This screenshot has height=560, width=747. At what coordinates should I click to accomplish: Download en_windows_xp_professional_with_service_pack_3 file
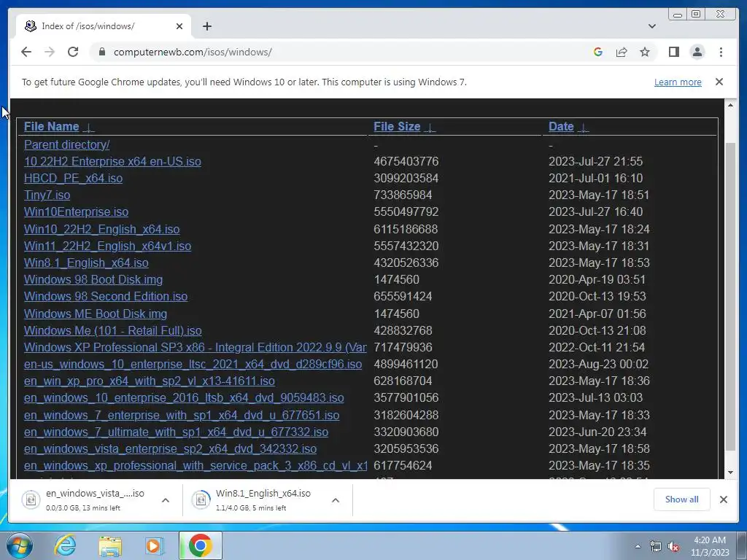click(196, 465)
